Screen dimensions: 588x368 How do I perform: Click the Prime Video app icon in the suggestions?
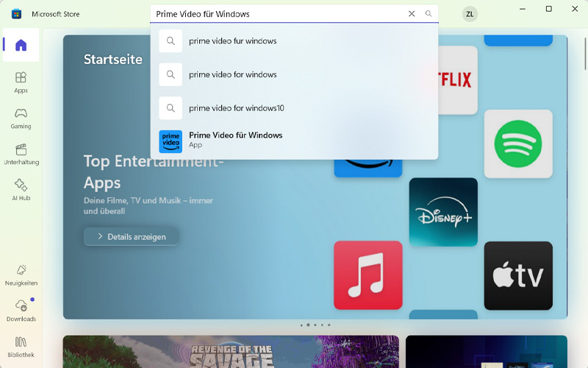[171, 141]
